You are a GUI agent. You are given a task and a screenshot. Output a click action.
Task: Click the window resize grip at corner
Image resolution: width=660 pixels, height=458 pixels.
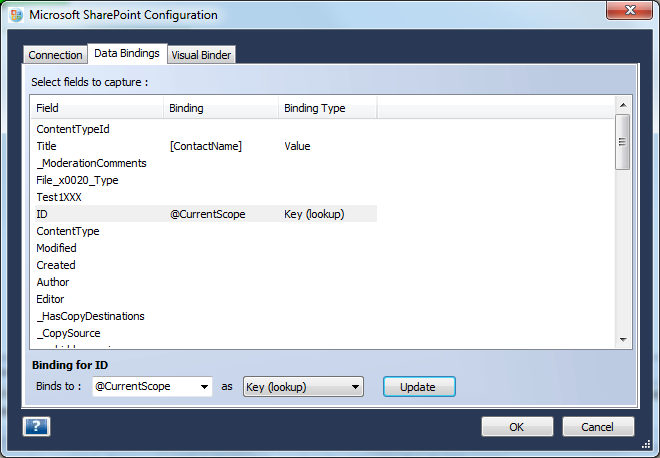646,445
